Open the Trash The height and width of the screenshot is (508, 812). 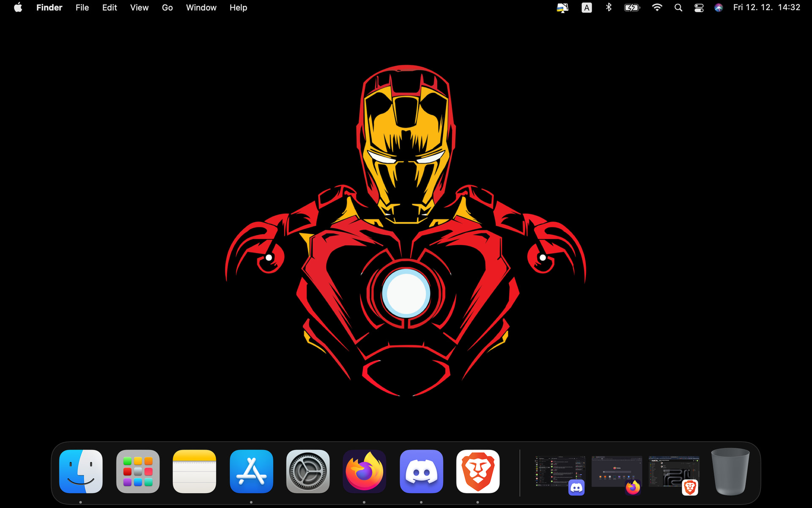(730, 471)
